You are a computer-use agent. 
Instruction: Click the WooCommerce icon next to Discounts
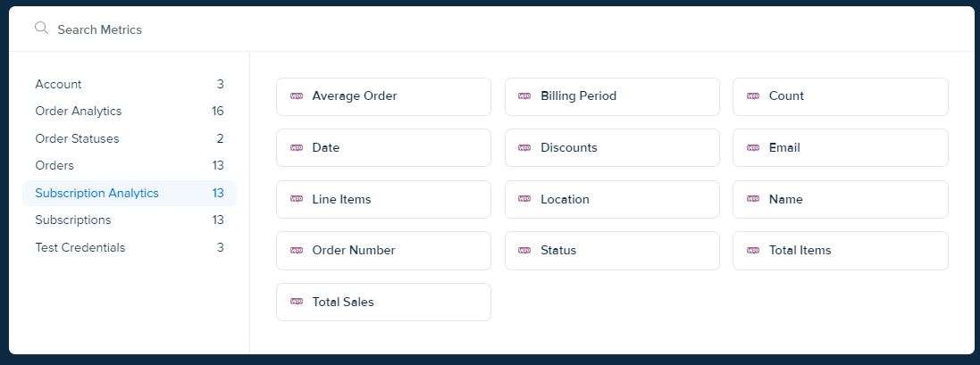point(524,148)
